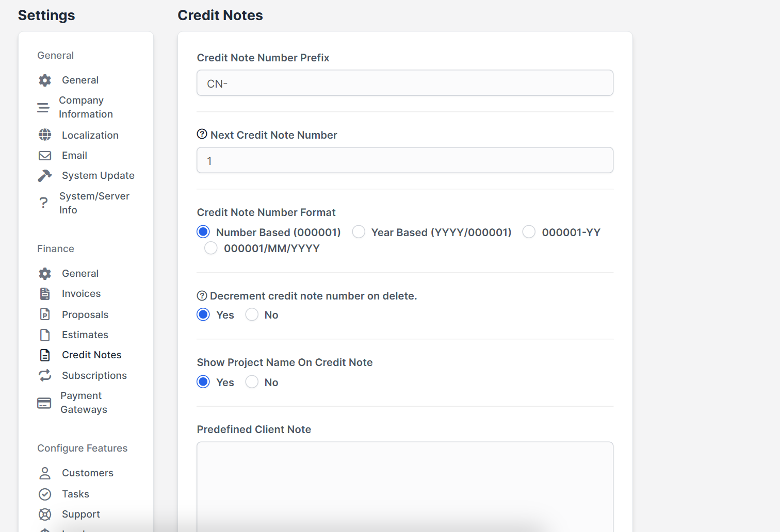Go to Tasks settings in the sidebar
This screenshot has width=780, height=532.
(75, 494)
